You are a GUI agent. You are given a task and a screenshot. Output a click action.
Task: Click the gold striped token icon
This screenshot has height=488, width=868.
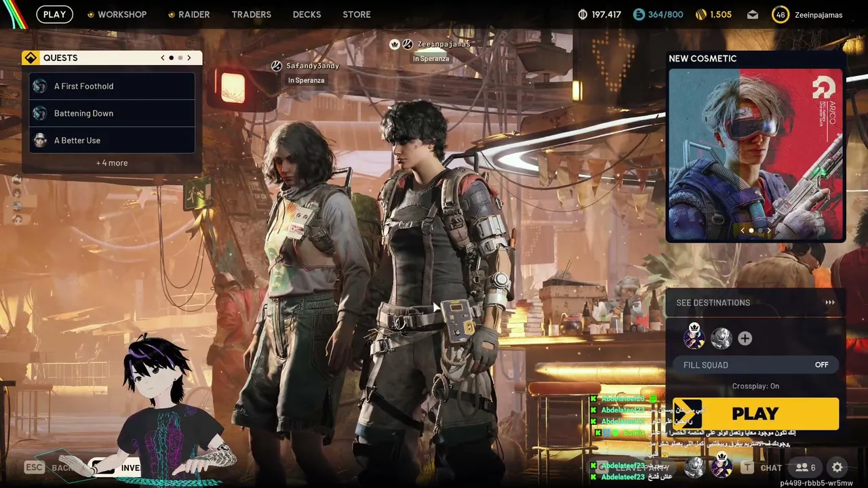(701, 14)
